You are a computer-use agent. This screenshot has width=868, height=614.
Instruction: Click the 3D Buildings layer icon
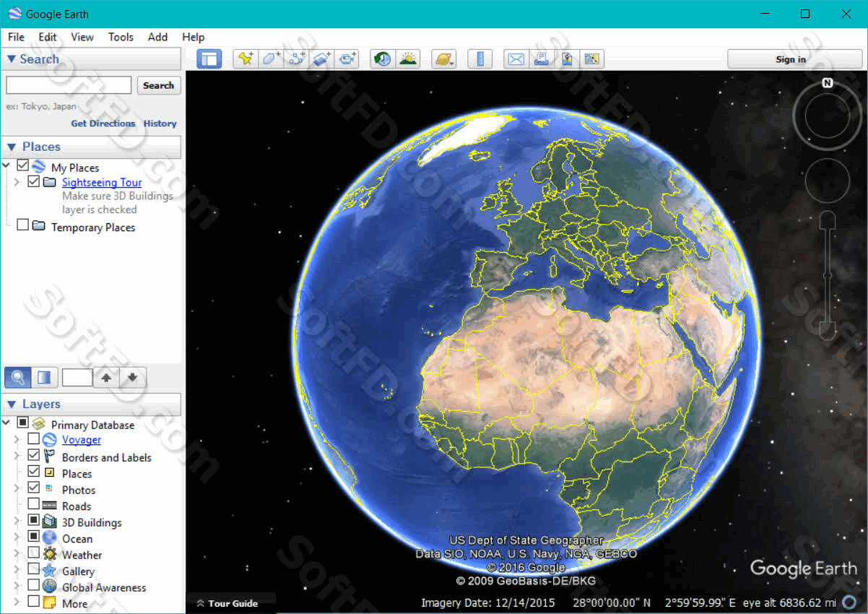pos(50,522)
